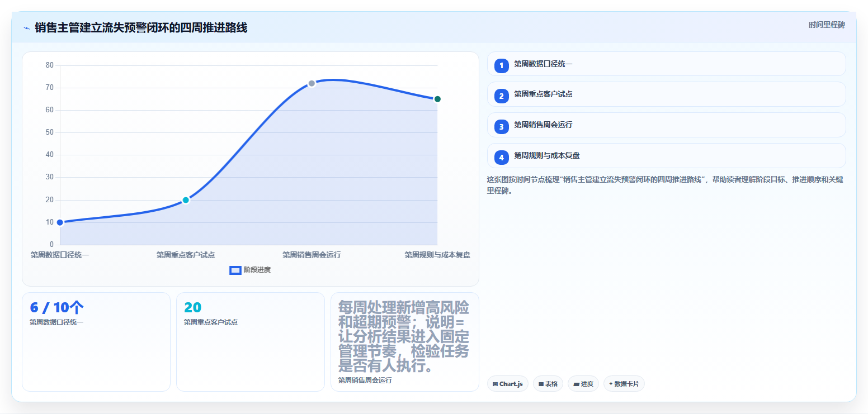Screen dimensions: 868x414
Task: Click the card caption 第周销售周会运行
Action: [365, 380]
